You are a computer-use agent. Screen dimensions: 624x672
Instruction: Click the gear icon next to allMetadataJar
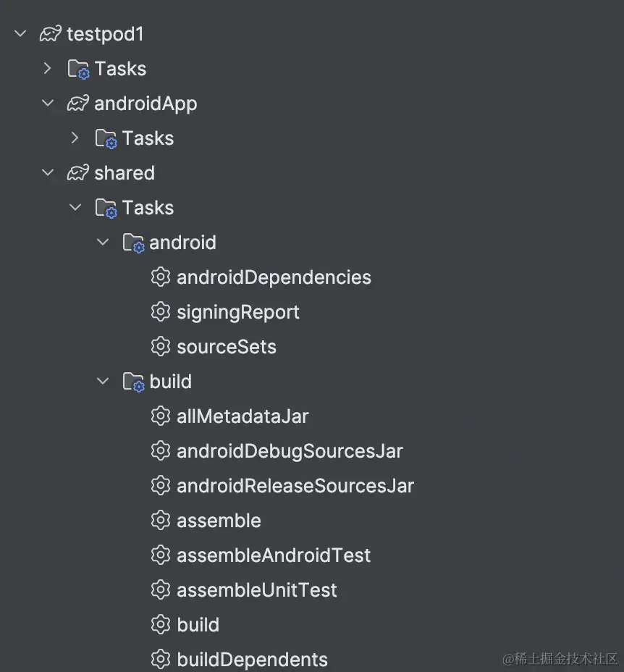[160, 416]
